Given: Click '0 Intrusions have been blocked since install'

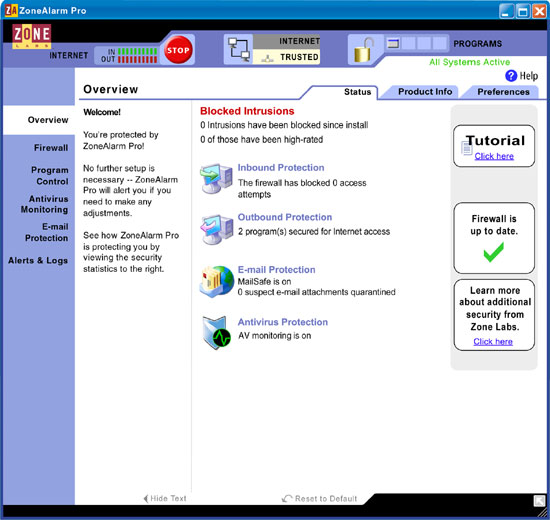Looking at the screenshot, I should tap(284, 125).
